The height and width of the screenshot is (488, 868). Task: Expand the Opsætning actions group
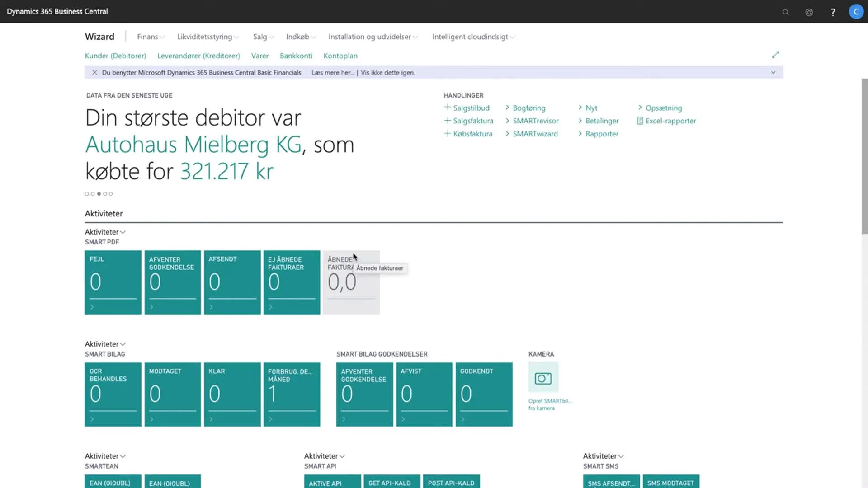(x=660, y=108)
